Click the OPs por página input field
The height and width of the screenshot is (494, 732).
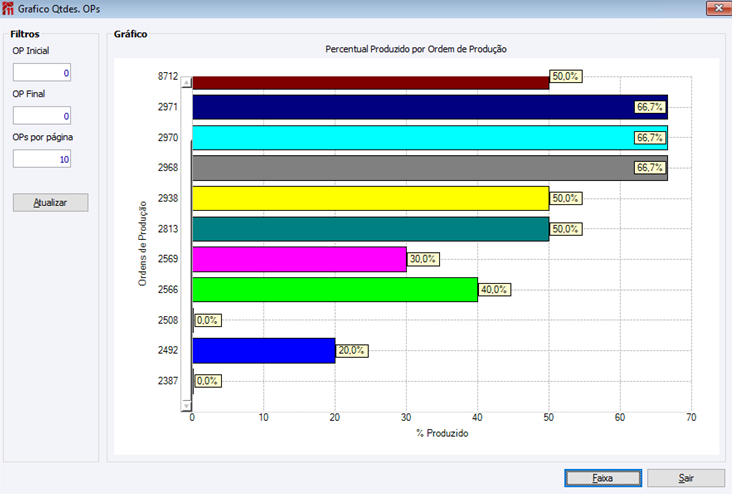[42, 159]
